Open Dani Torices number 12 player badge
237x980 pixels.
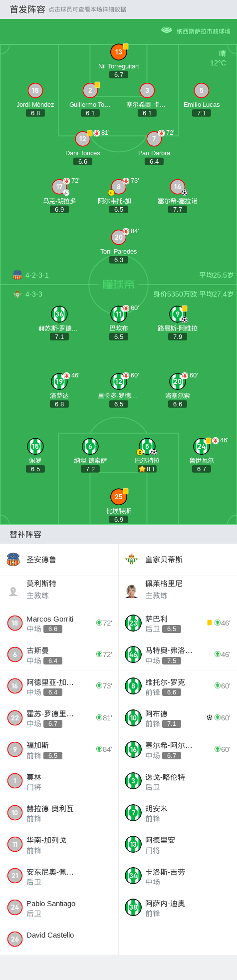pos(83,139)
